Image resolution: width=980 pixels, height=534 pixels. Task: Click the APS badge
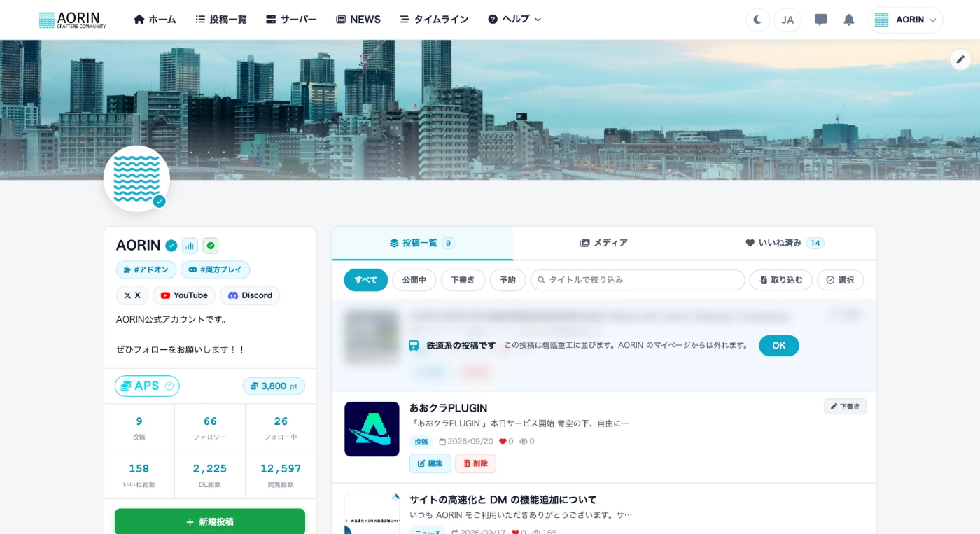coord(147,386)
